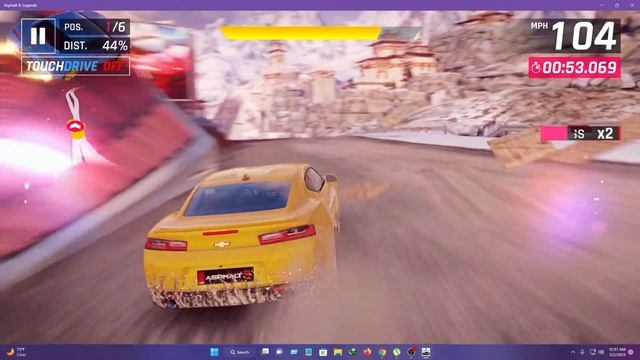Click the red marker on the track minimap

coord(76,126)
